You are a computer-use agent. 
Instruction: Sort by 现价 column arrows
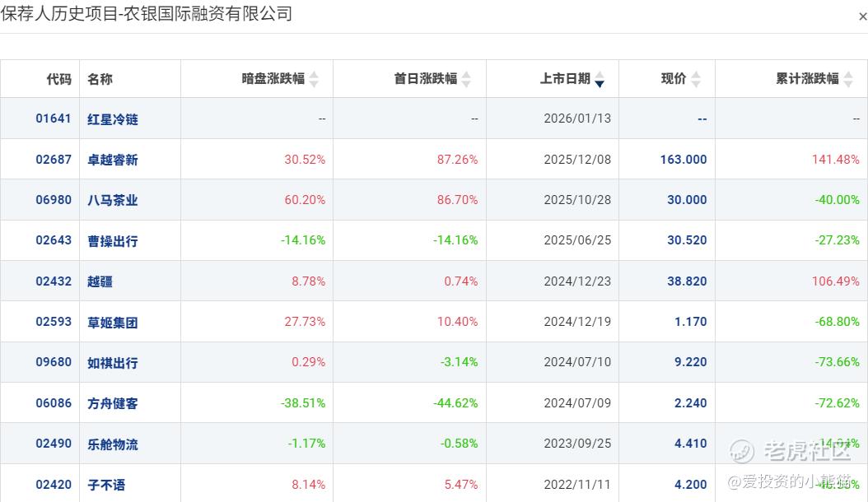(696, 79)
